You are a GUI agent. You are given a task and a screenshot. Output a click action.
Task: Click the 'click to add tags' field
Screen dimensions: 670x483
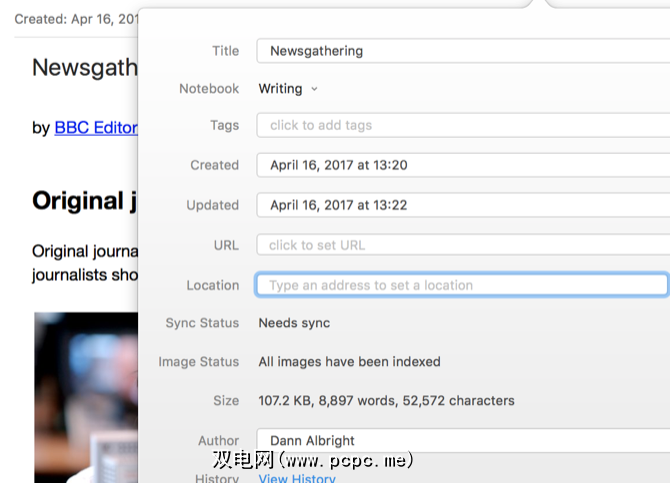click(x=461, y=126)
